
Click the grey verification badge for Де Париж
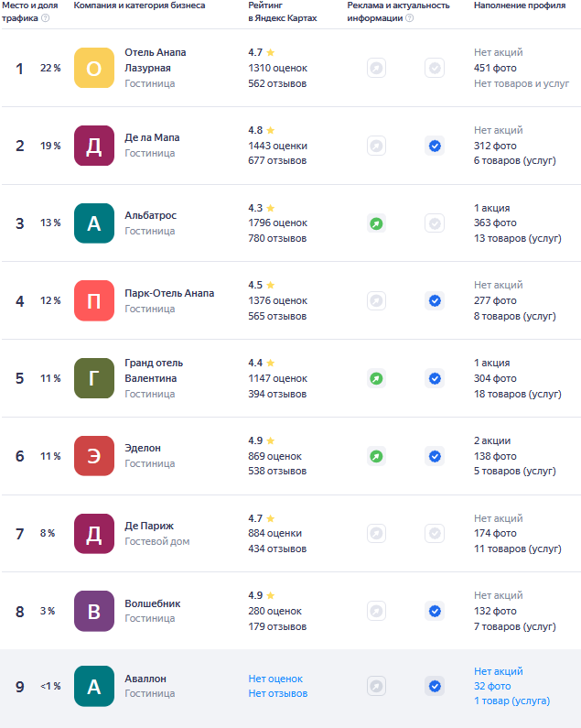pos(435,534)
